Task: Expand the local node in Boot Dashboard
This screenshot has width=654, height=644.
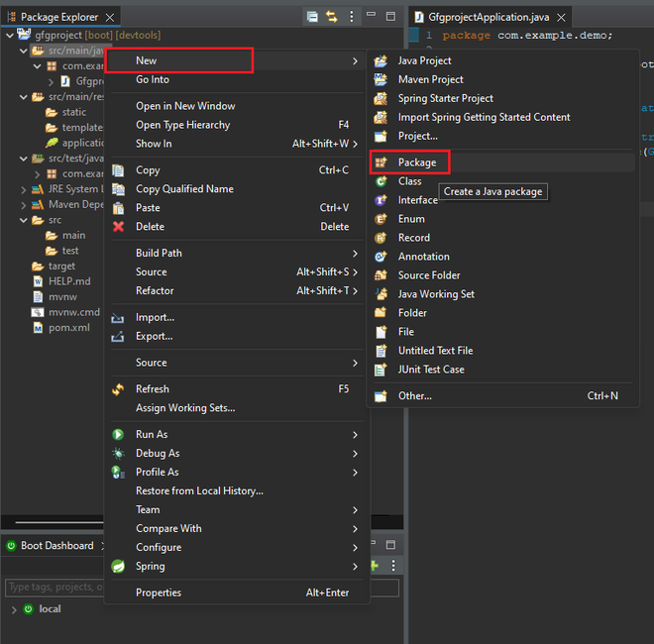Action: [14, 609]
